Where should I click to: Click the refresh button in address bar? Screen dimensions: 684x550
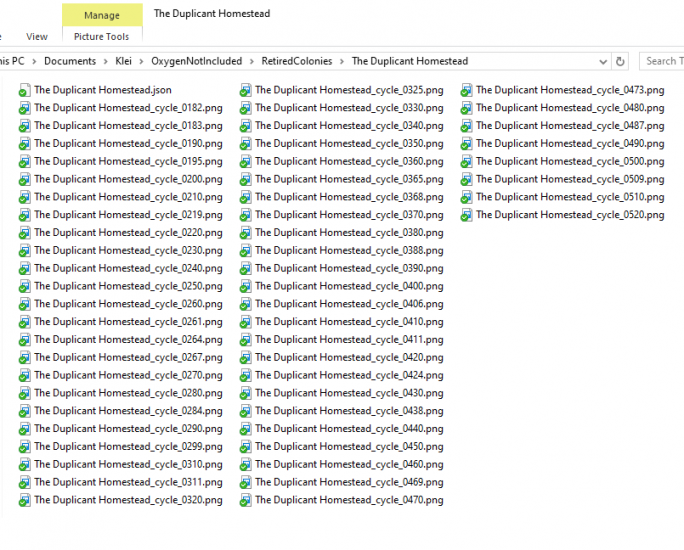620,61
